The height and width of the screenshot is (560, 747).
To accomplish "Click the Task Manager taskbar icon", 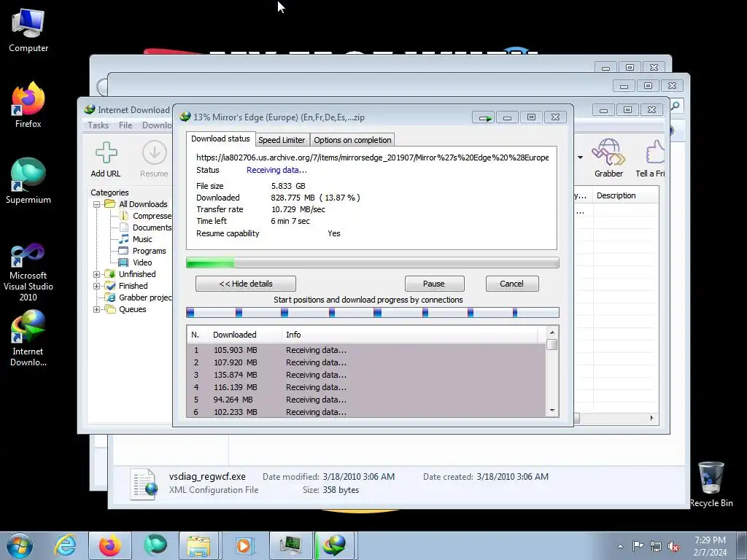I will [290, 545].
